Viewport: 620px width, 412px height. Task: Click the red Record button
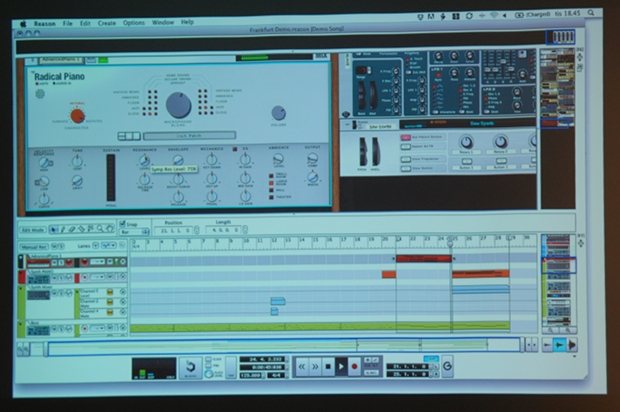[355, 367]
